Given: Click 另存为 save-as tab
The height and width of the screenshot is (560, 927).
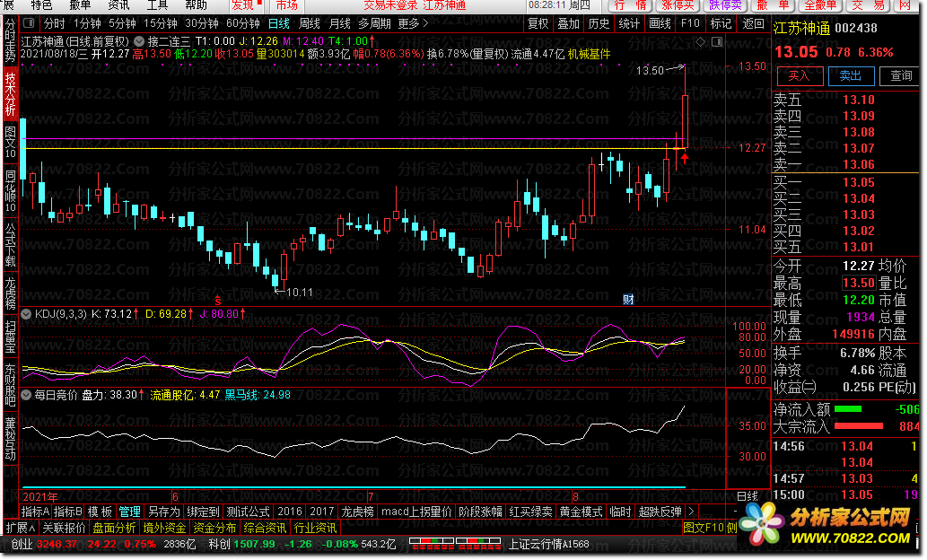Looking at the screenshot, I should (163, 512).
